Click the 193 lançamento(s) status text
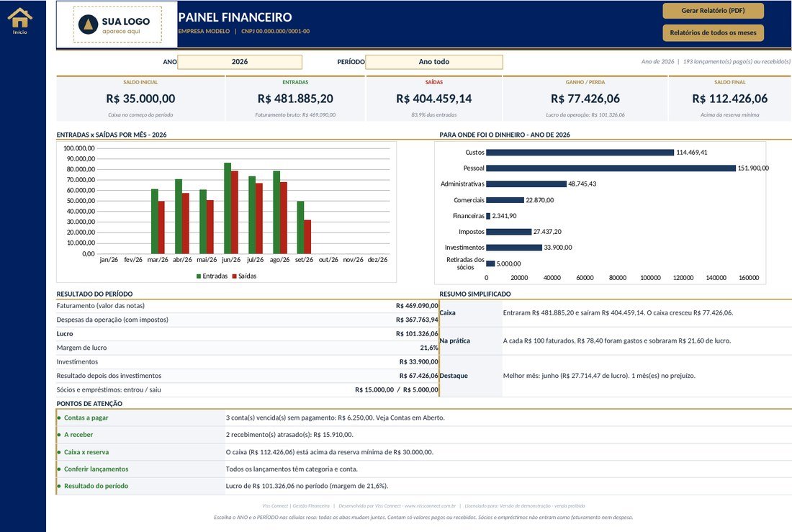 (x=737, y=62)
